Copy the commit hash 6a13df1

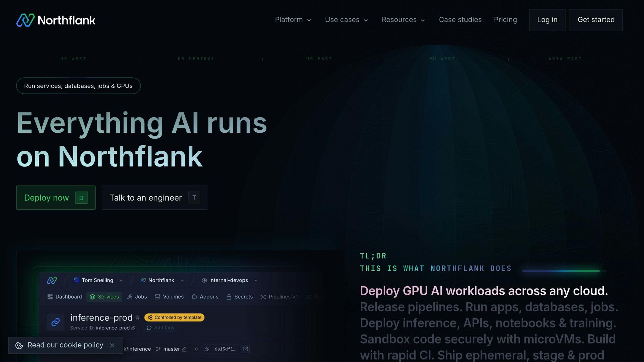207,349
